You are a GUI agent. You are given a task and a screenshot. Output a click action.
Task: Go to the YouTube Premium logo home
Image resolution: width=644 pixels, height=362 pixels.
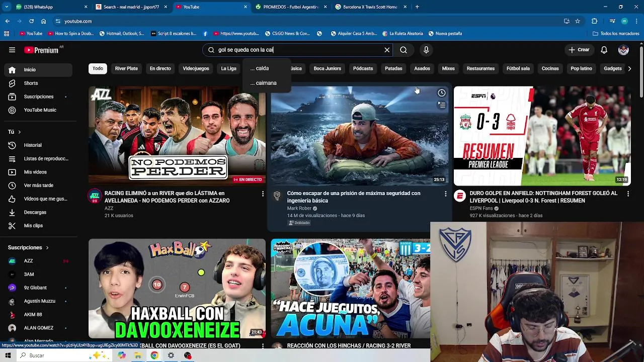point(41,50)
